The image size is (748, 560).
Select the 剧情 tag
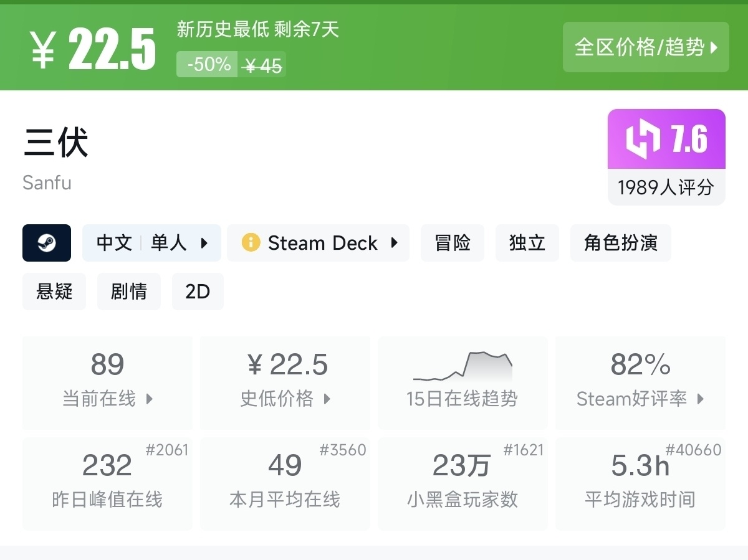point(129,291)
